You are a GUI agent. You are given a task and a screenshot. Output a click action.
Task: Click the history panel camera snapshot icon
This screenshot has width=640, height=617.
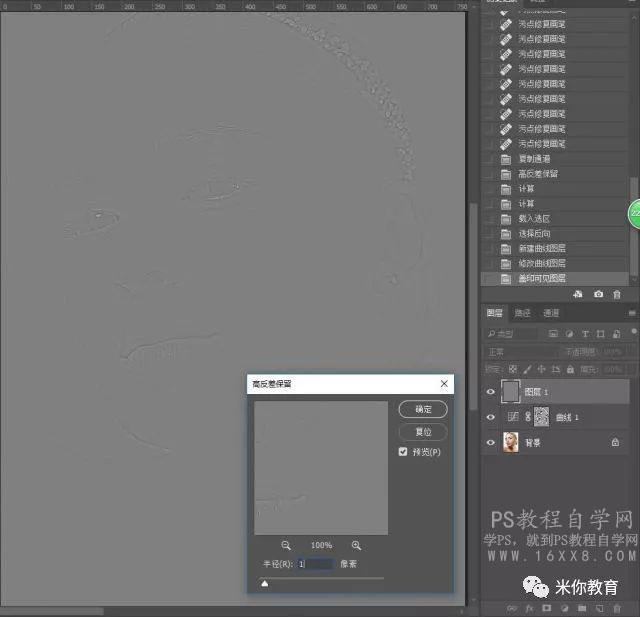pos(598,294)
